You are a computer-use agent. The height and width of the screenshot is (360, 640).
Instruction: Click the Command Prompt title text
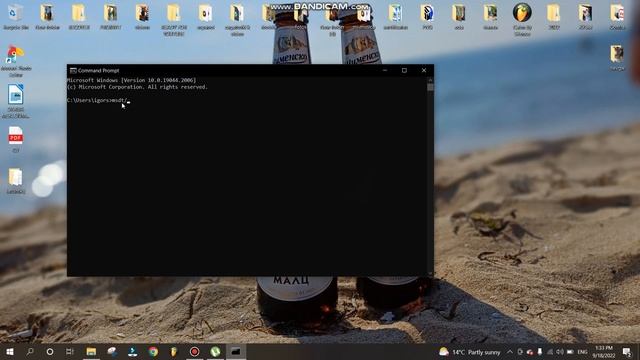98,71
